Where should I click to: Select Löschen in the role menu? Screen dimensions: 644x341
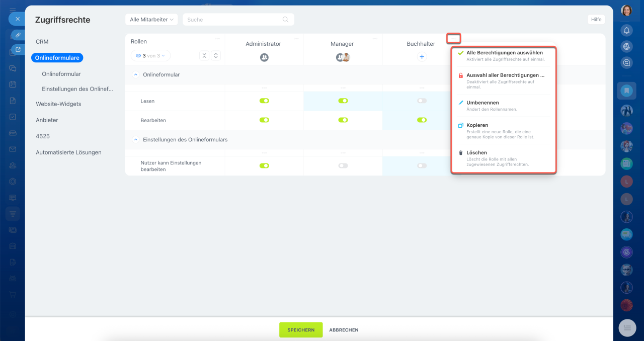[504, 158]
